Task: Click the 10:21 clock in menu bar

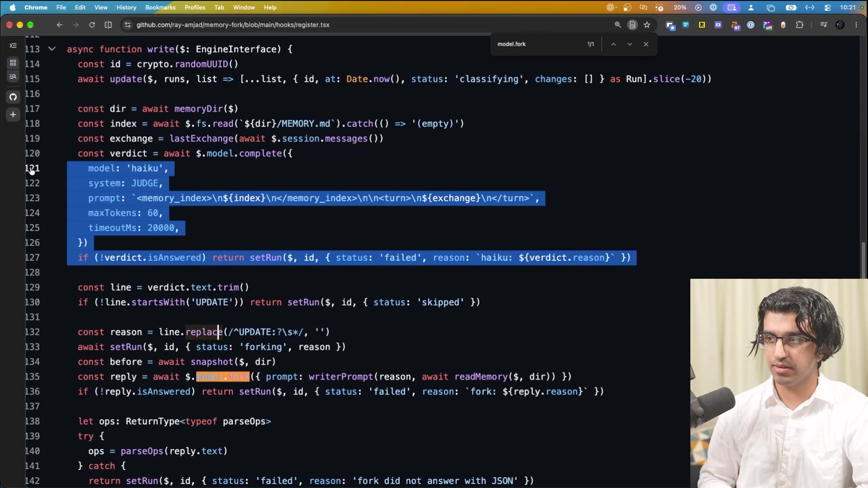Action: click(x=847, y=8)
